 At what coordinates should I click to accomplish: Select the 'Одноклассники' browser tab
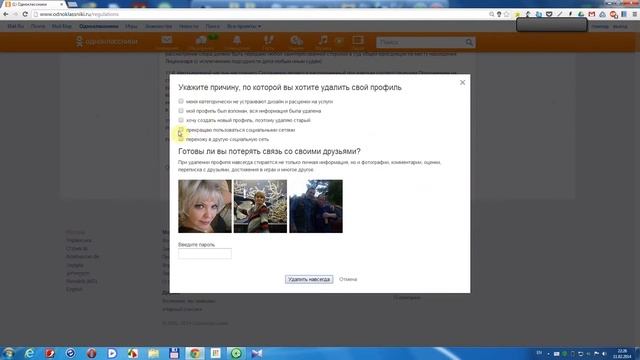click(33, 4)
